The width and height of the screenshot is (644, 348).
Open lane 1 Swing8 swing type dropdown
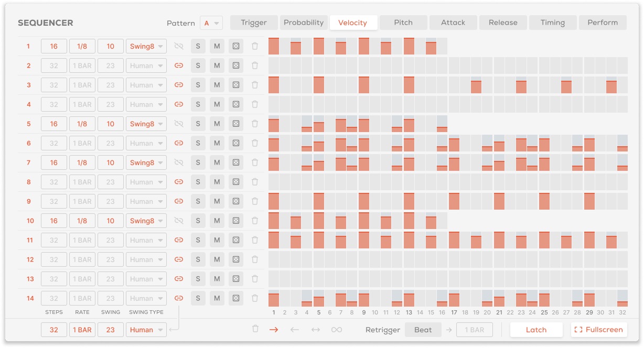point(146,46)
